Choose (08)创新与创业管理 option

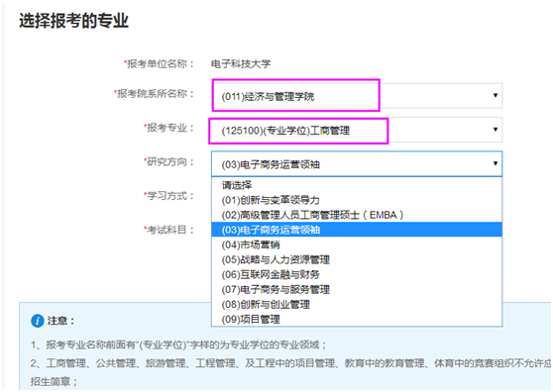[357, 304]
